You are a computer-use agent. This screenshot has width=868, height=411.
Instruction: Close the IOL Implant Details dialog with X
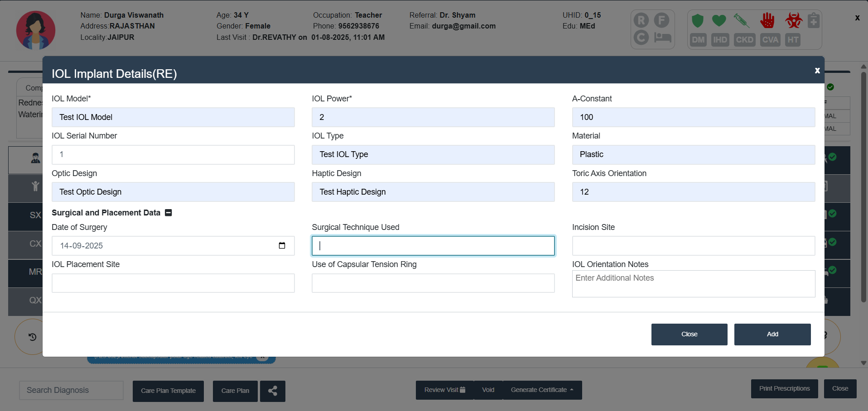click(817, 71)
